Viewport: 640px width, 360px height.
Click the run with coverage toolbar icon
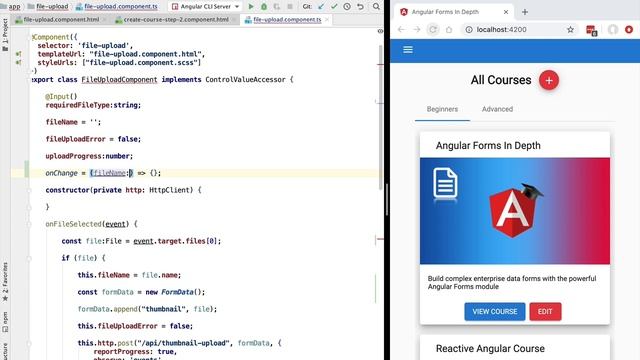tap(277, 7)
